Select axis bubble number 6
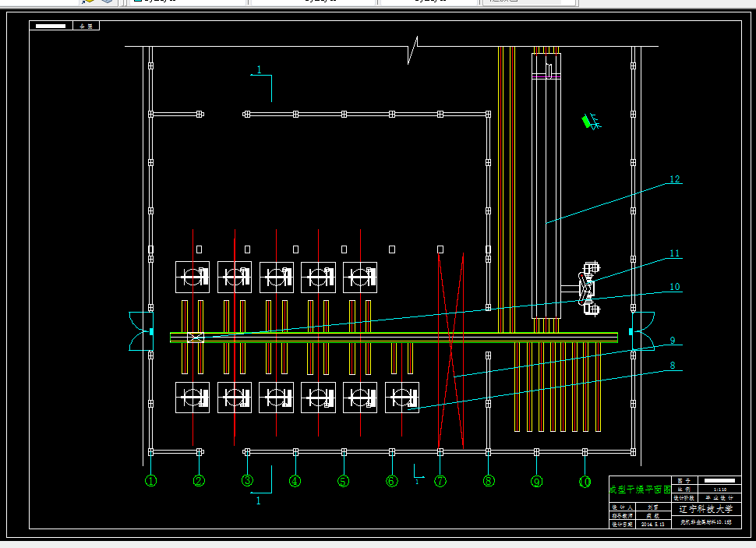The image size is (756, 548). tap(392, 482)
